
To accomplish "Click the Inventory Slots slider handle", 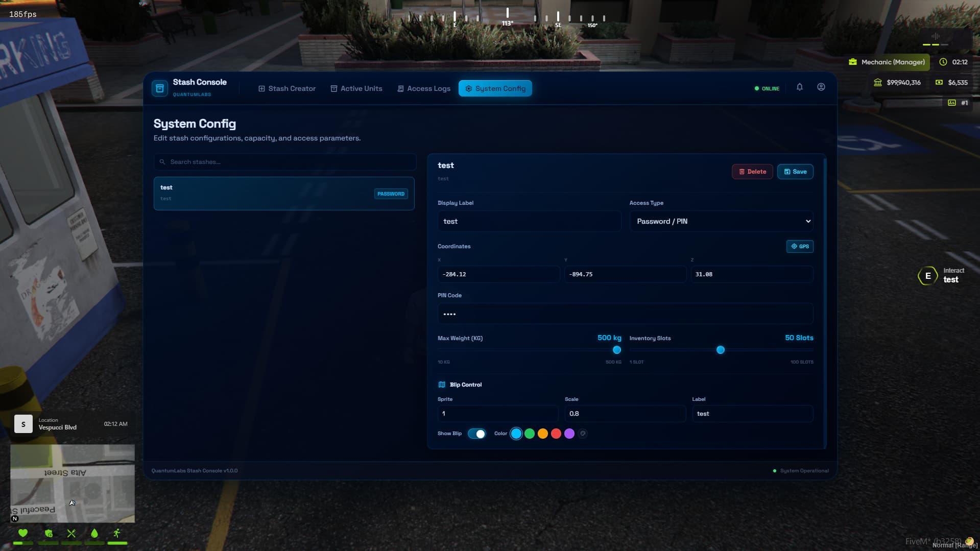I will click(720, 350).
